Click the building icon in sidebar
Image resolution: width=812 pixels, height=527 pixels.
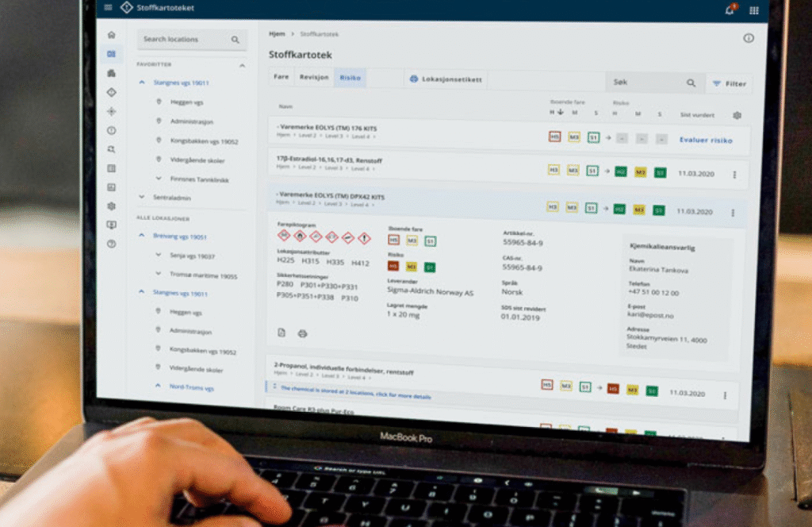(111, 73)
